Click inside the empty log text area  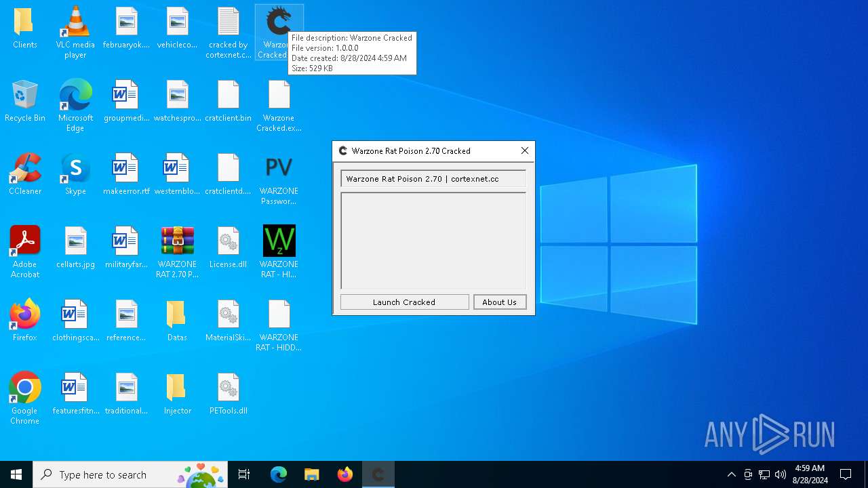(433, 241)
